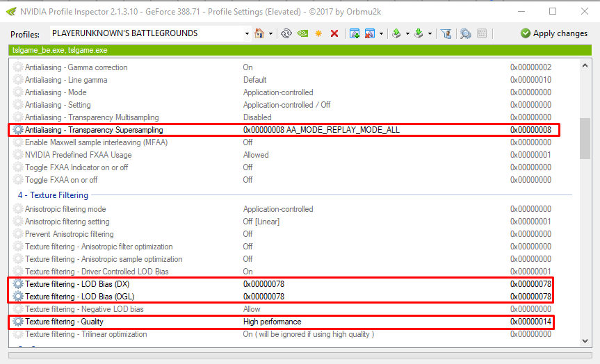Select Texture filtering - Driver Controlled LOD Bias row
This screenshot has height=364, width=600.
click(x=97, y=272)
